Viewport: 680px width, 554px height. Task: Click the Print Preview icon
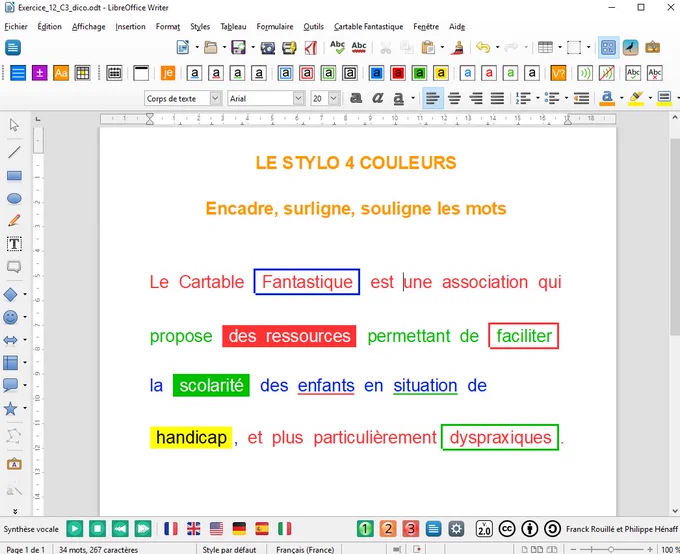coord(268,47)
